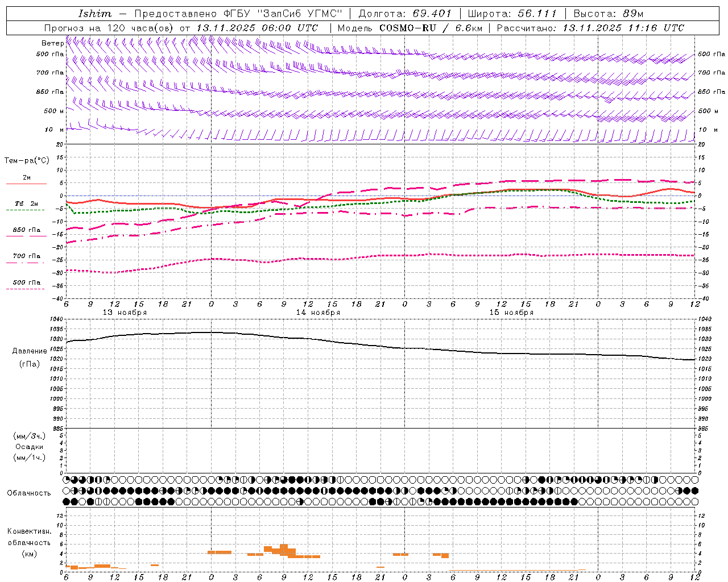The width and height of the screenshot is (728, 582).
Task: Click the tallest orange convective cloud bar
Action: [x=284, y=550]
